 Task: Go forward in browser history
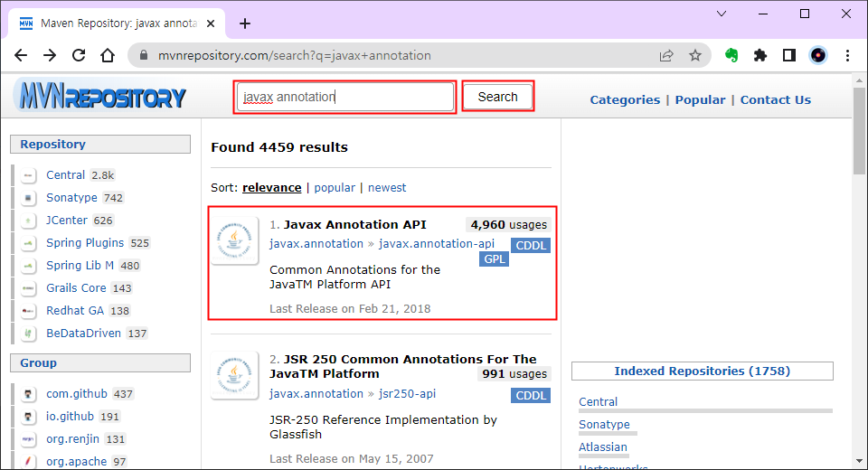click(50, 55)
